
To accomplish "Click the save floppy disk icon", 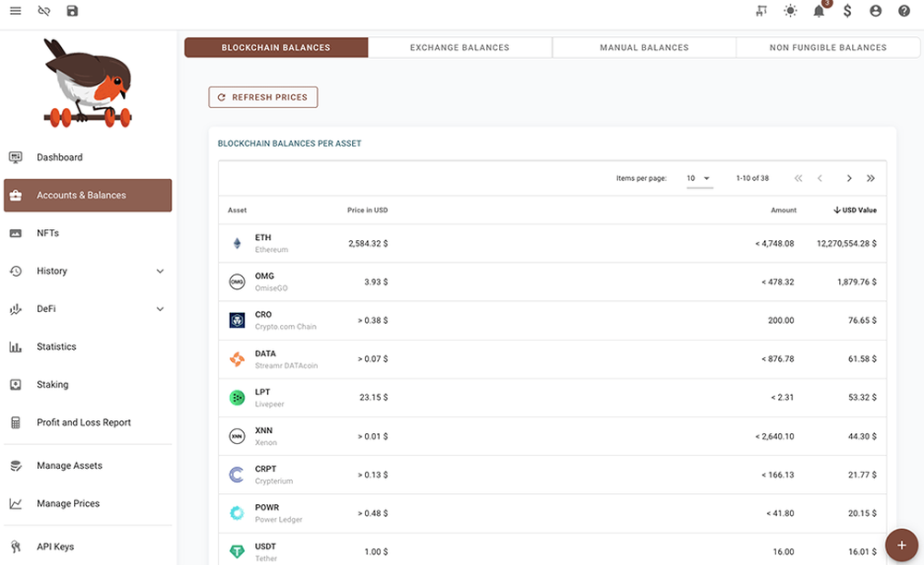I will tap(72, 10).
